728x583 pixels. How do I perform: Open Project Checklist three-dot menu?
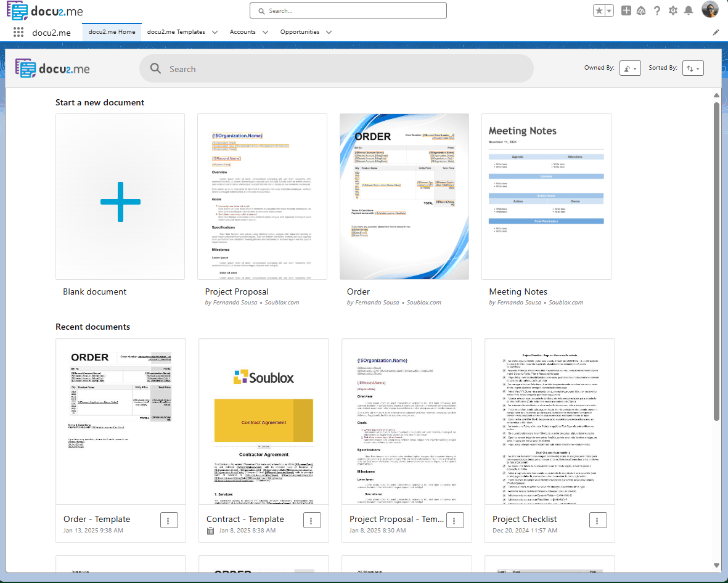click(x=598, y=520)
